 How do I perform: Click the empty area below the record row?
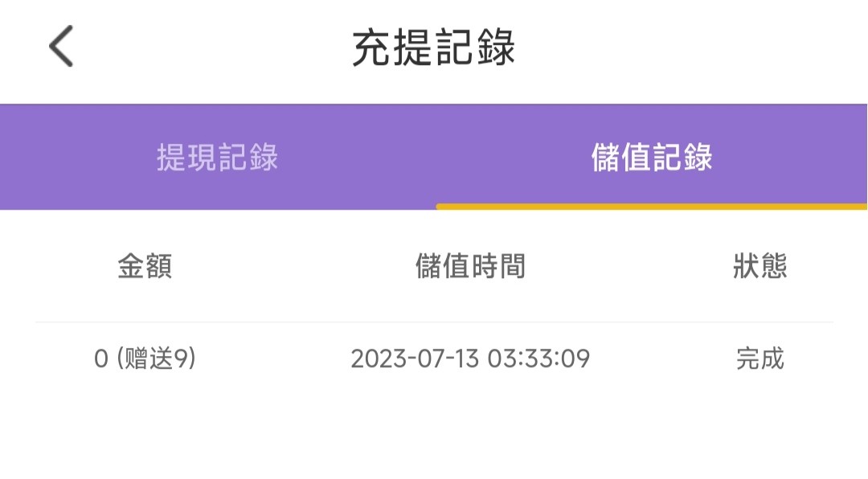[x=434, y=434]
